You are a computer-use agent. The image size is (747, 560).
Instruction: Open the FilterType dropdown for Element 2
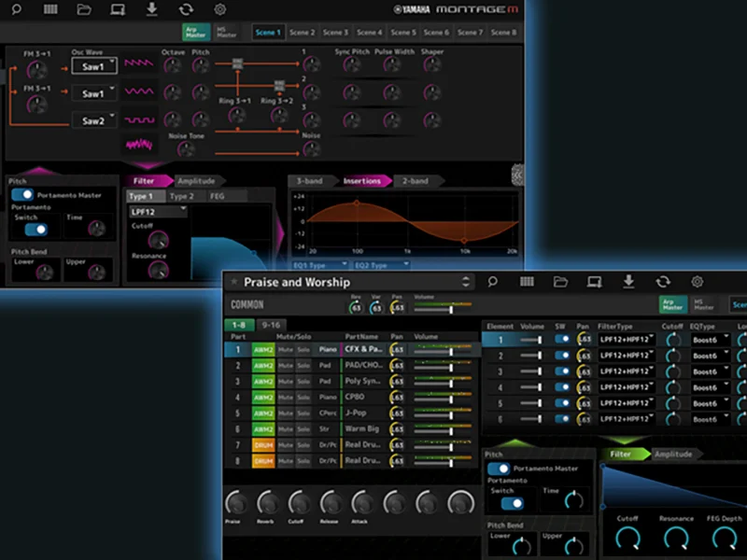627,353
